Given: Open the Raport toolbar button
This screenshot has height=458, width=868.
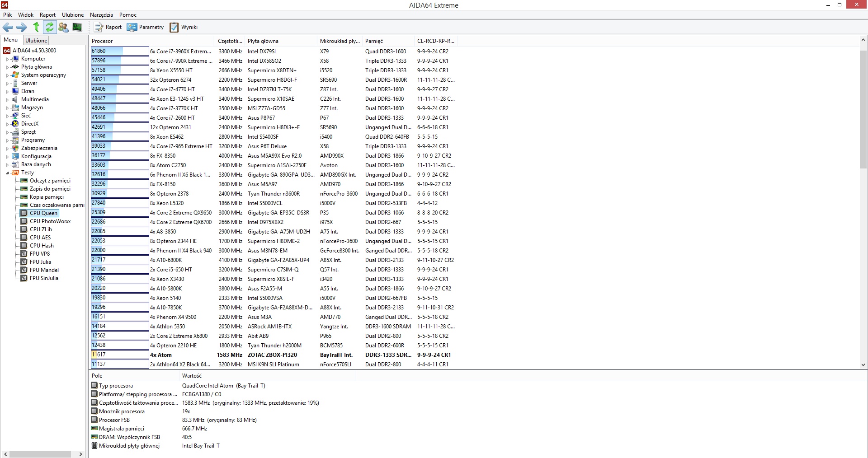Looking at the screenshot, I should (x=108, y=27).
